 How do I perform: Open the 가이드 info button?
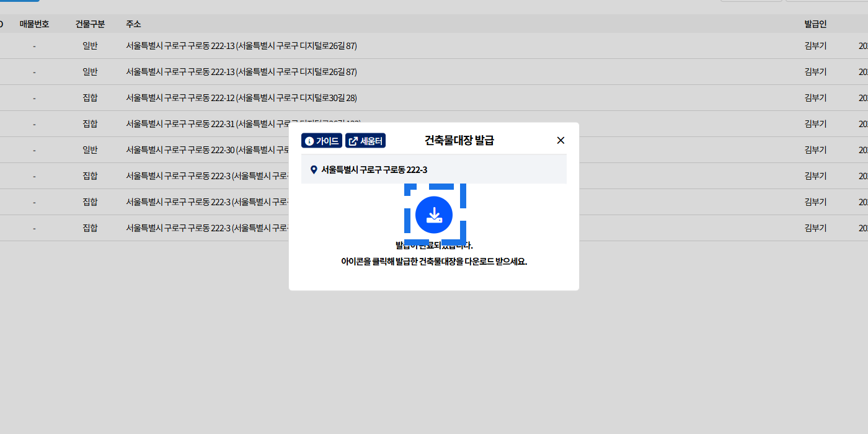322,141
